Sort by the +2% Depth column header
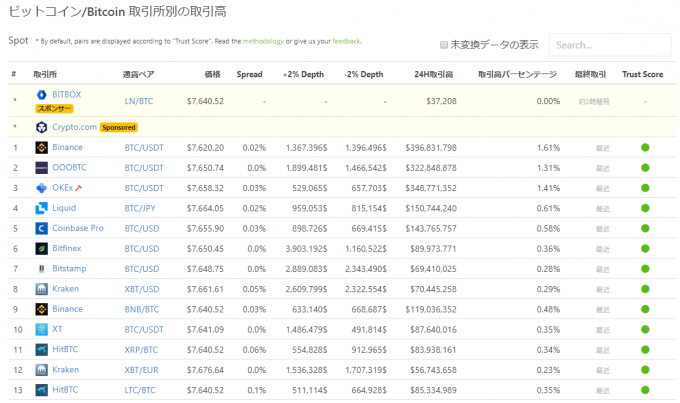 (303, 74)
